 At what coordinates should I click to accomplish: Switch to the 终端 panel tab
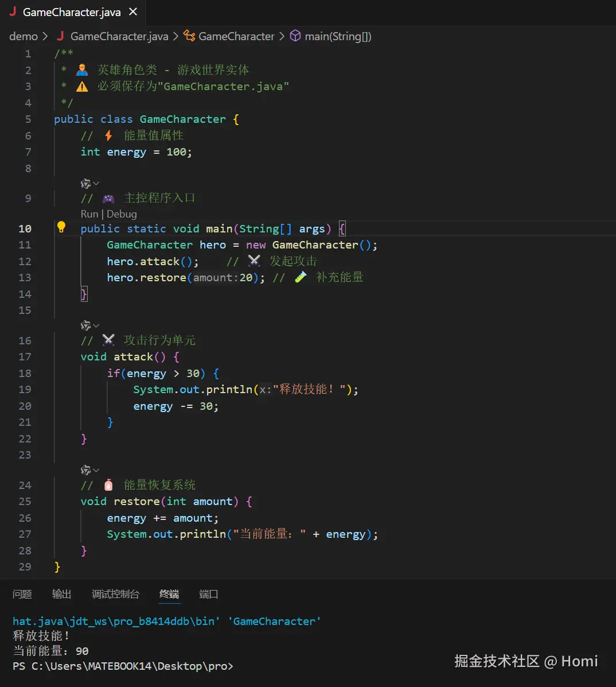(x=169, y=594)
